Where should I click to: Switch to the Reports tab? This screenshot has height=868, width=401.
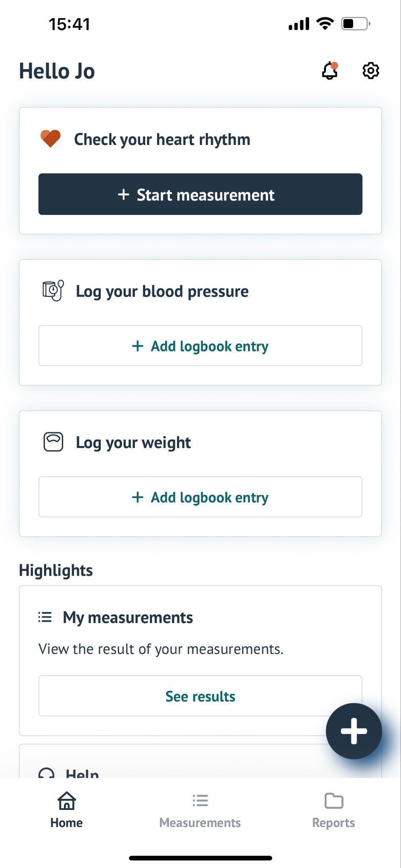tap(334, 810)
